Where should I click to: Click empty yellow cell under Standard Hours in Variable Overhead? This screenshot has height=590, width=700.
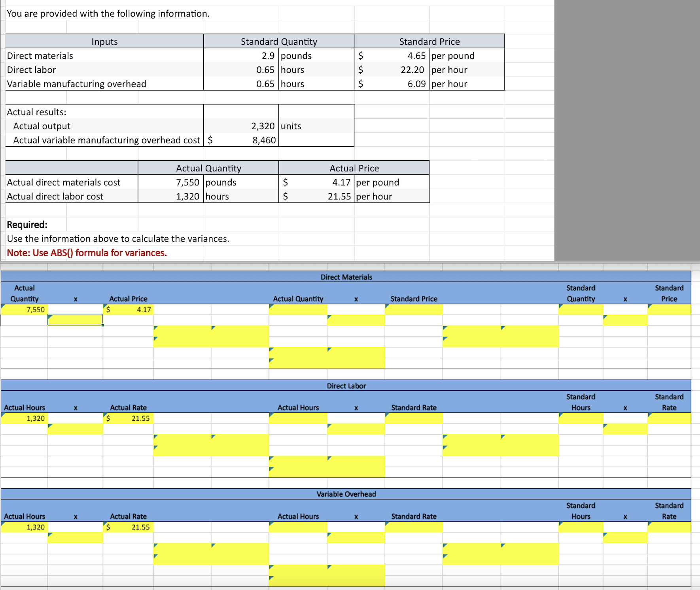tap(581, 527)
